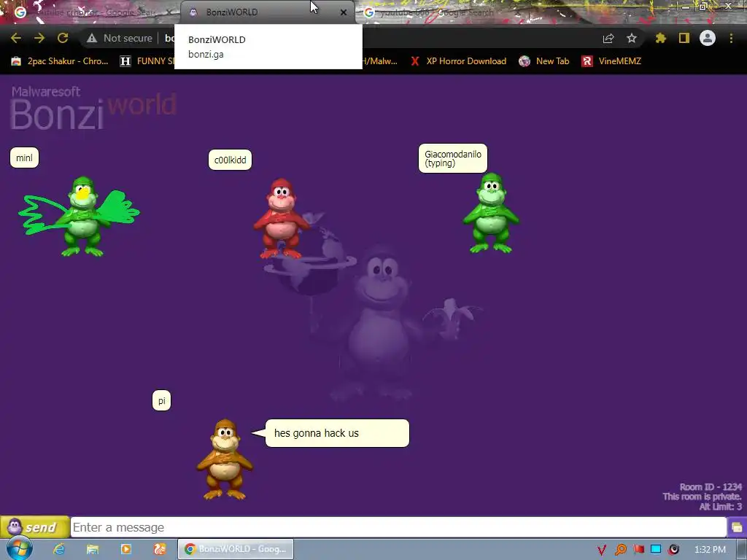Close the BonziWORLD tab
Screen dimensions: 747x560
point(344,12)
